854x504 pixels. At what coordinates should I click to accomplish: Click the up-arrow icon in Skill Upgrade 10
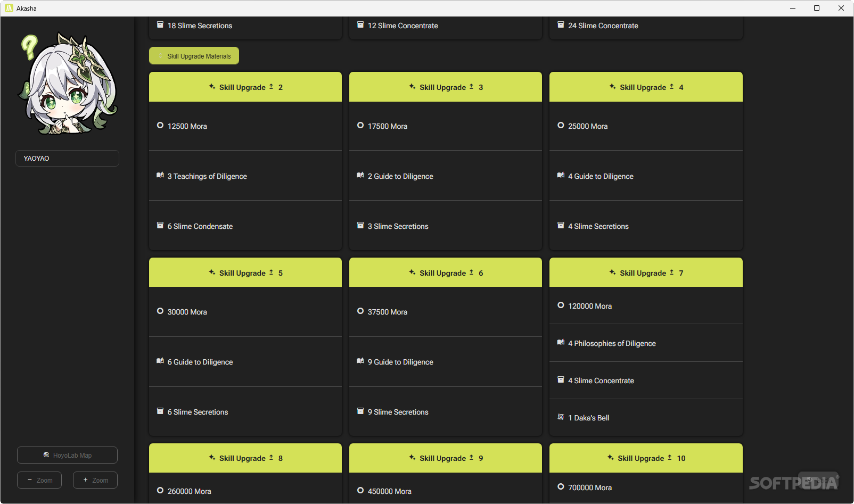coord(670,457)
